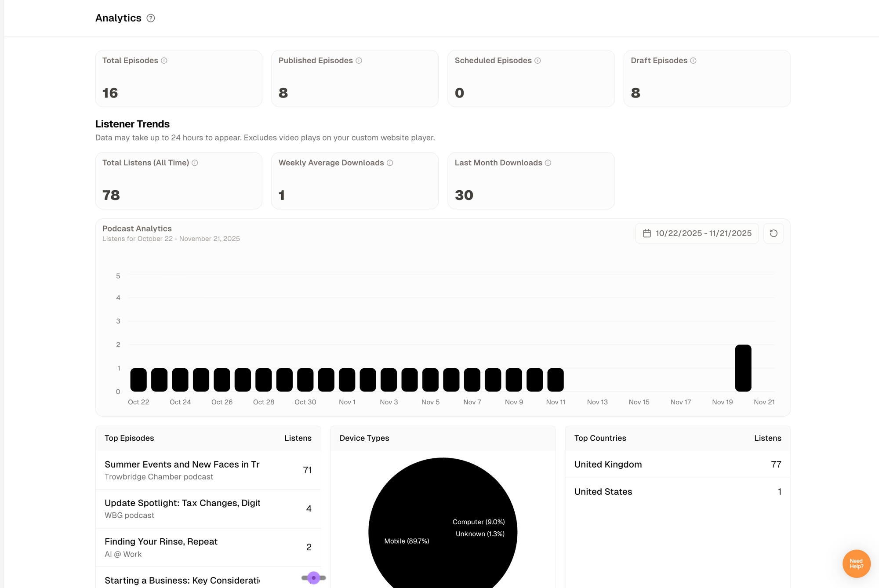The height and width of the screenshot is (588, 879).
Task: Click info icon for Total Listens (All Time)
Action: [x=195, y=163]
